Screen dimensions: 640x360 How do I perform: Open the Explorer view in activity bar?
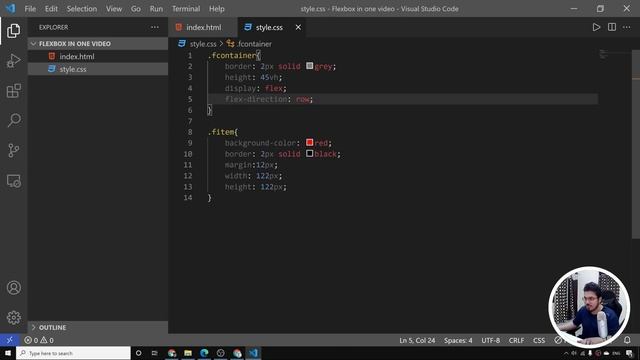[13, 31]
